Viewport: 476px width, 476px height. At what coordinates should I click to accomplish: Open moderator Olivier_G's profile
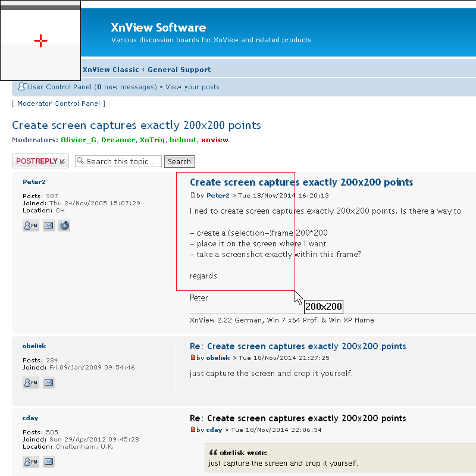(79, 140)
